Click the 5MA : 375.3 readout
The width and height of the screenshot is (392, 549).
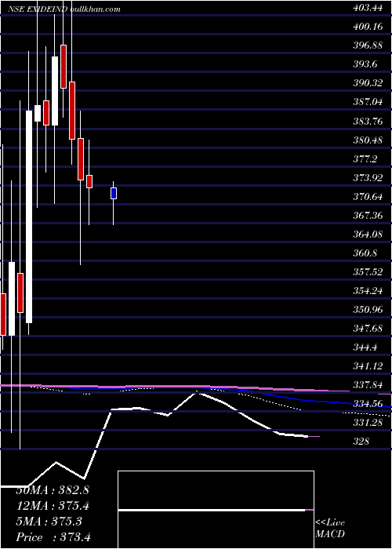[49, 522]
